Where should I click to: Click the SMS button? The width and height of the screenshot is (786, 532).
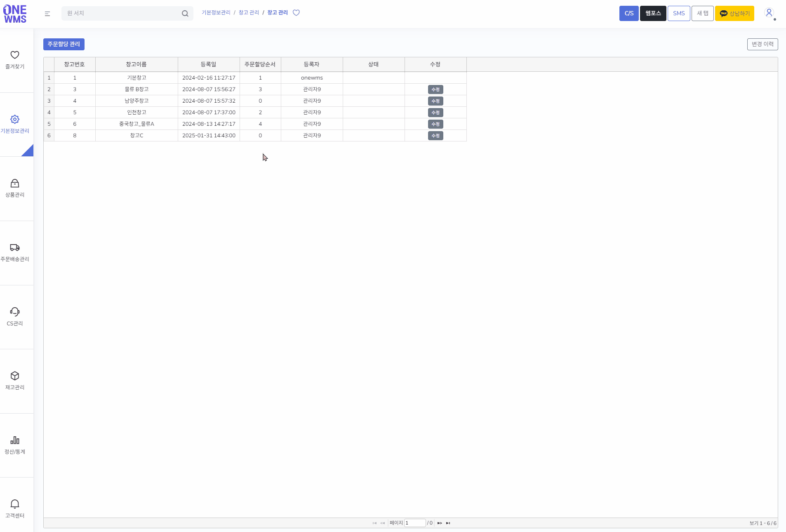pos(679,13)
